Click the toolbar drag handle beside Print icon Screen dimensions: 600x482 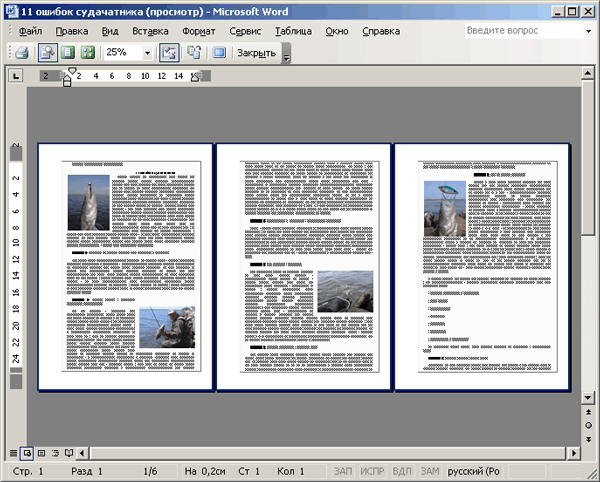coord(10,52)
